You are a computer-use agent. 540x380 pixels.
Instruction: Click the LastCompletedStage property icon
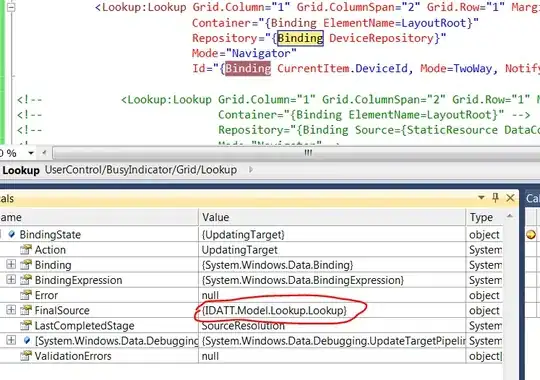[26, 325]
